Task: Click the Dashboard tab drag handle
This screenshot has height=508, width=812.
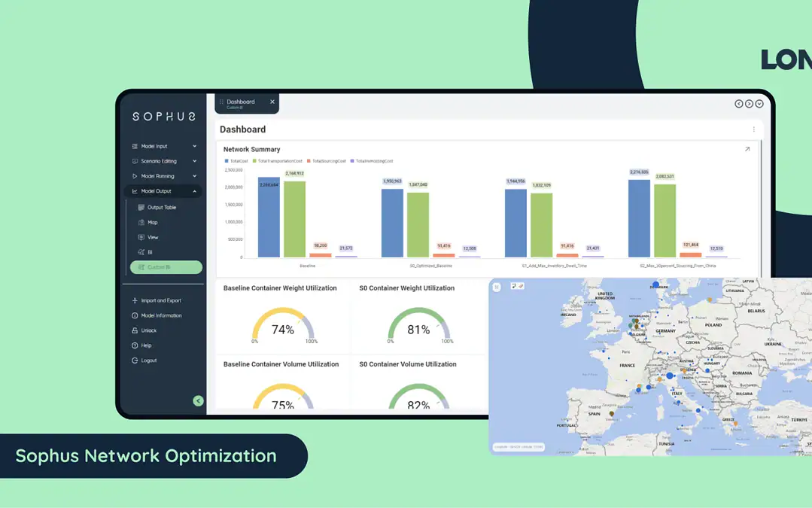Action: 221,102
